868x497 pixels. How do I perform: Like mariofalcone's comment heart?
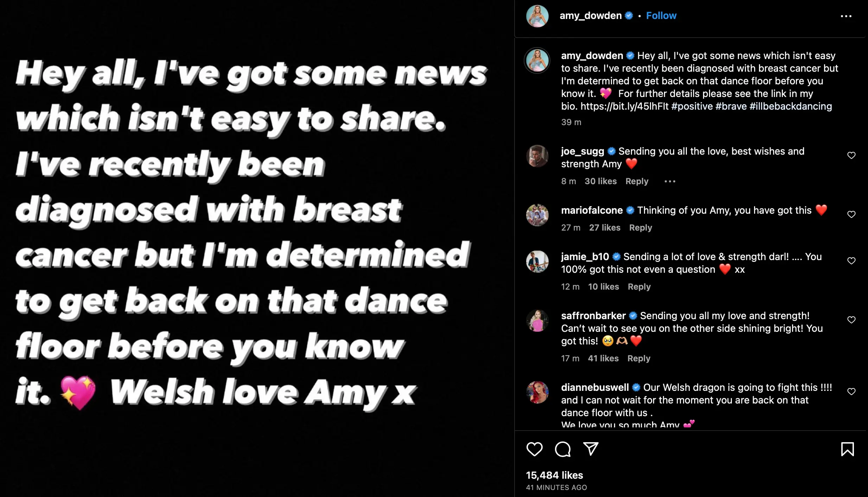pos(851,214)
